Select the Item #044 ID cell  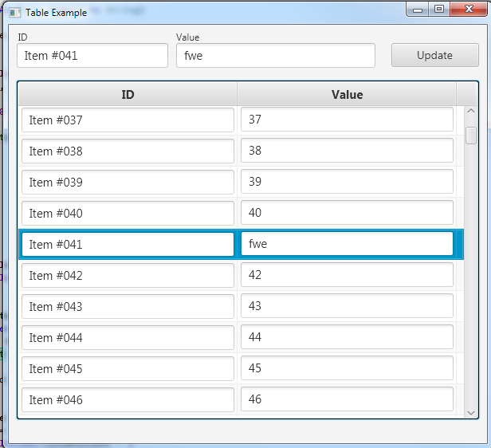click(128, 338)
